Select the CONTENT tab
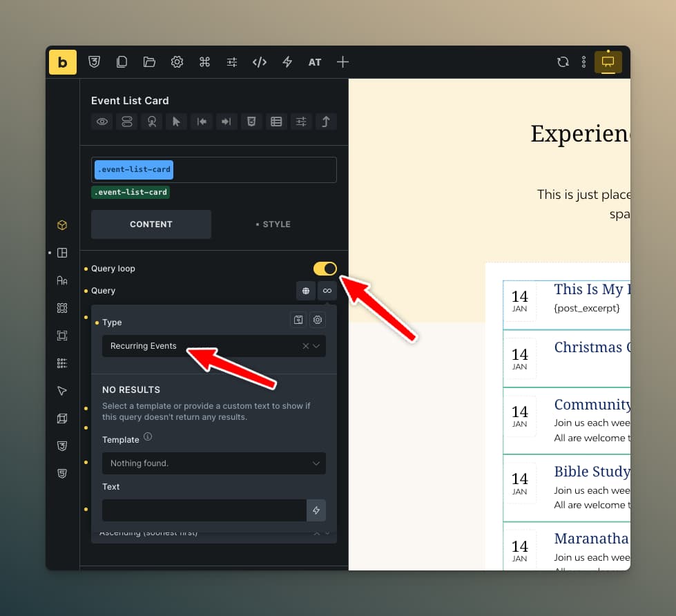676x616 pixels. pos(151,224)
